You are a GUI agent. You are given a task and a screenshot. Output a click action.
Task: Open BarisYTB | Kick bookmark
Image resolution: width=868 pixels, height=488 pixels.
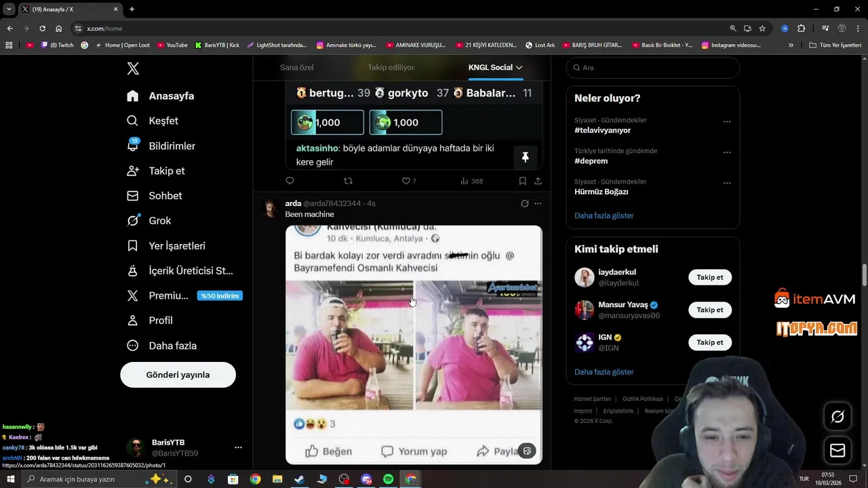point(217,45)
